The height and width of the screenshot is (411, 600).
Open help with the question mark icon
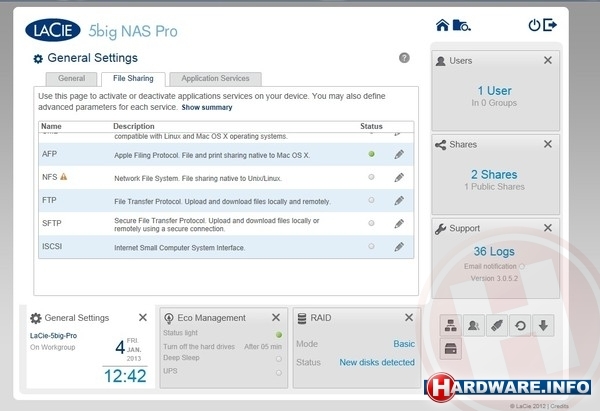pos(404,58)
